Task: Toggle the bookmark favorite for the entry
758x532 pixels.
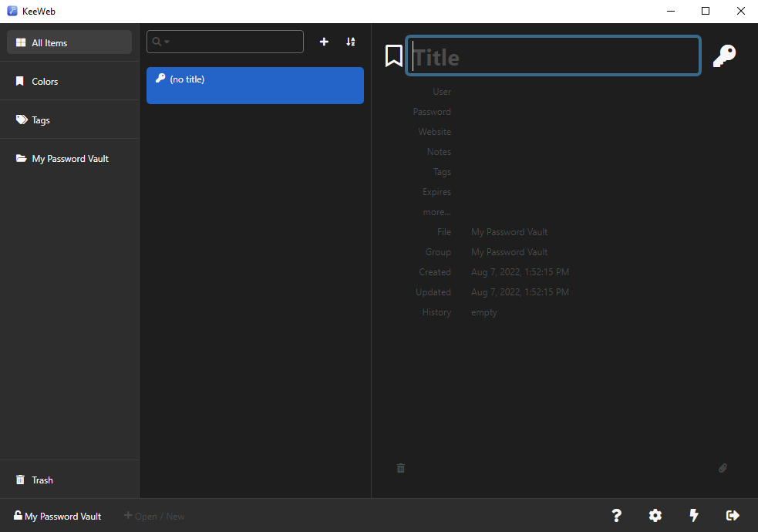Action: click(x=394, y=56)
